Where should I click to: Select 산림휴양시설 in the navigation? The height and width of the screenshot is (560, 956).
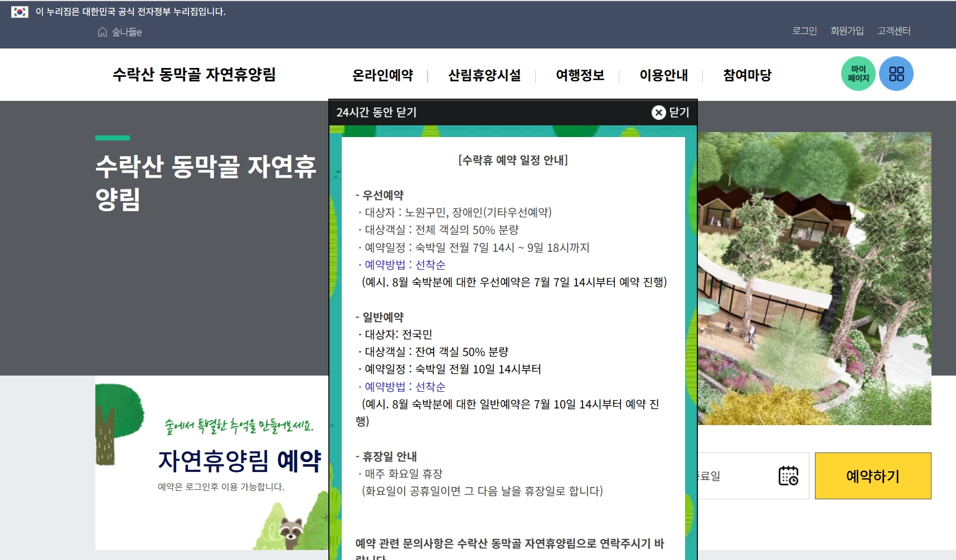pyautogui.click(x=485, y=75)
